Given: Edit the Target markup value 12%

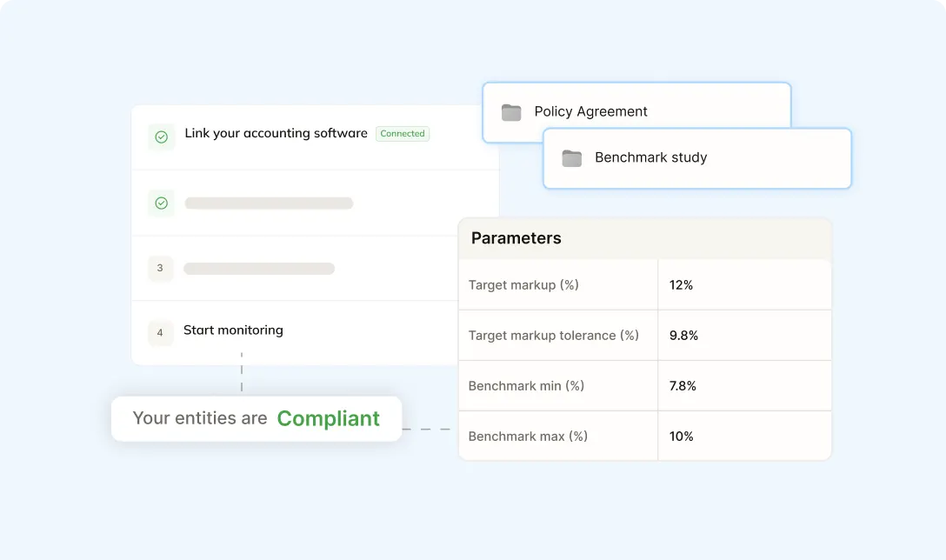Looking at the screenshot, I should pos(681,285).
